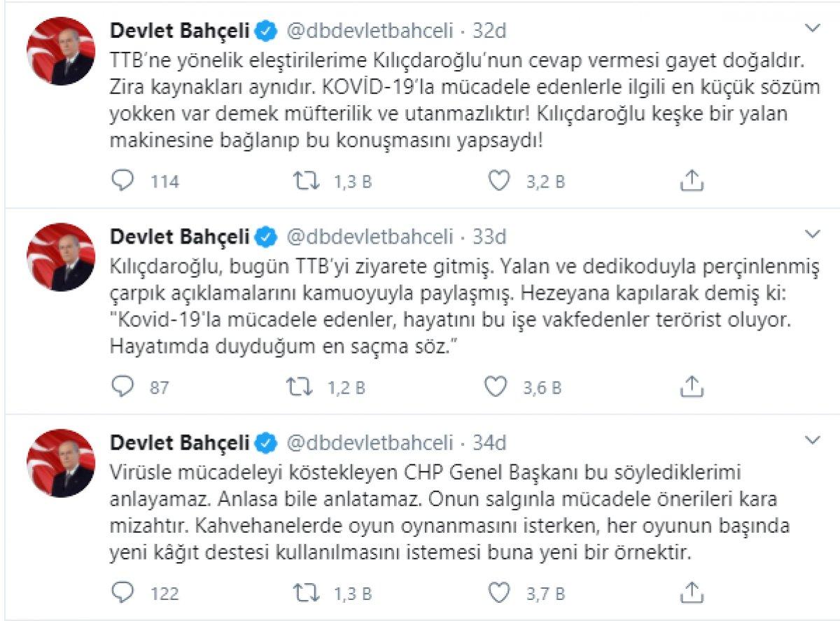The width and height of the screenshot is (840, 621).
Task: Open the dropdown on the 32d tweet
Action: tap(813, 28)
